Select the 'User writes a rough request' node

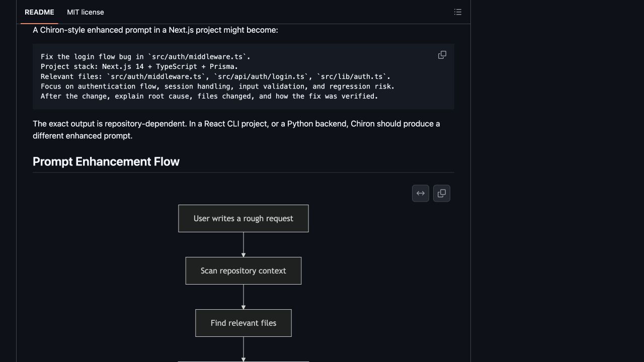(x=244, y=218)
